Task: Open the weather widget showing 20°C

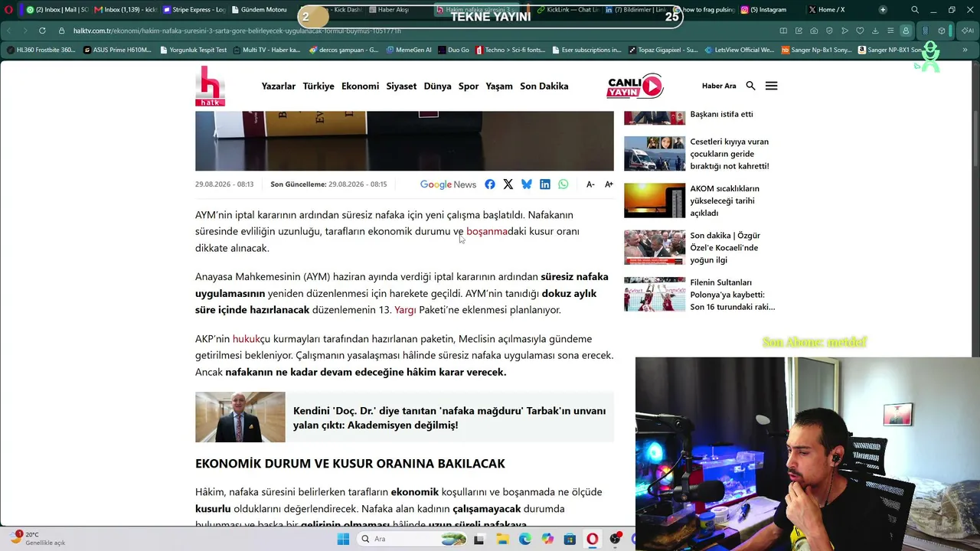Action: tap(37, 538)
